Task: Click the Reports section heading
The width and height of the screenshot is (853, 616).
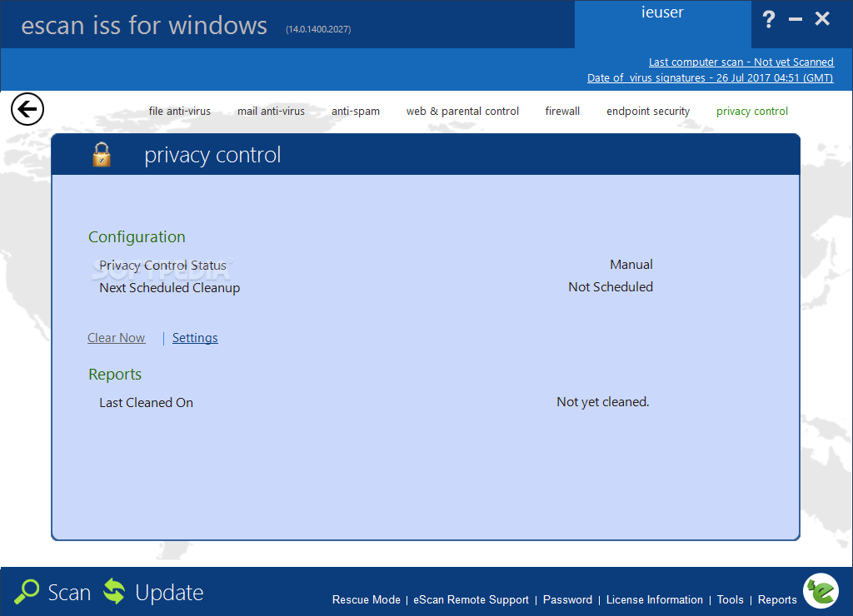Action: [x=115, y=374]
